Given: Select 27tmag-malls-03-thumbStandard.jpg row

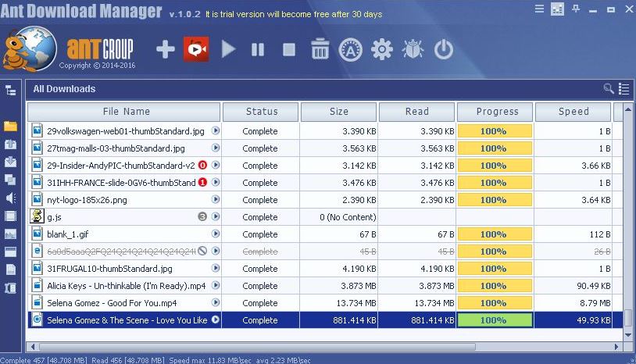Looking at the screenshot, I should coord(325,148).
